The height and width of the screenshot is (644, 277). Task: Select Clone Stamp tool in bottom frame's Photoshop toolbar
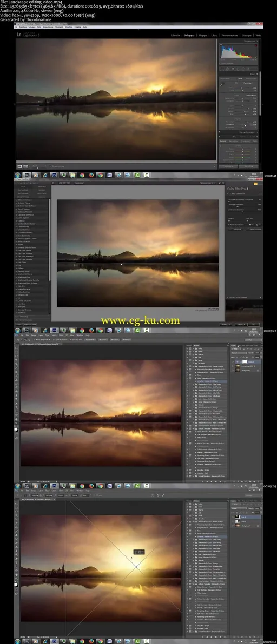(16, 535)
